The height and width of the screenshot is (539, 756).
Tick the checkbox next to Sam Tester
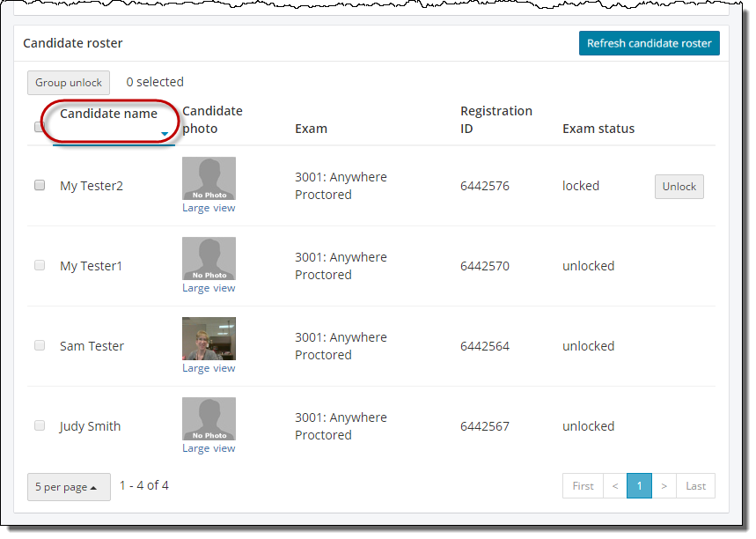pyautogui.click(x=40, y=346)
